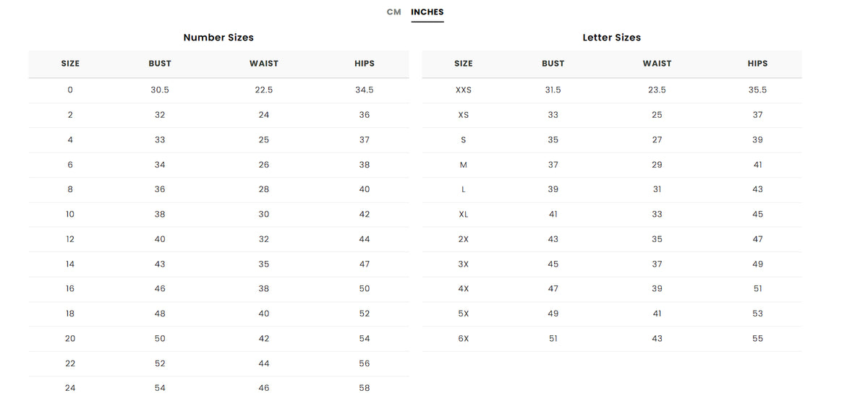The image size is (868, 401).
Task: Select the INCHES units tab
Action: coord(427,12)
